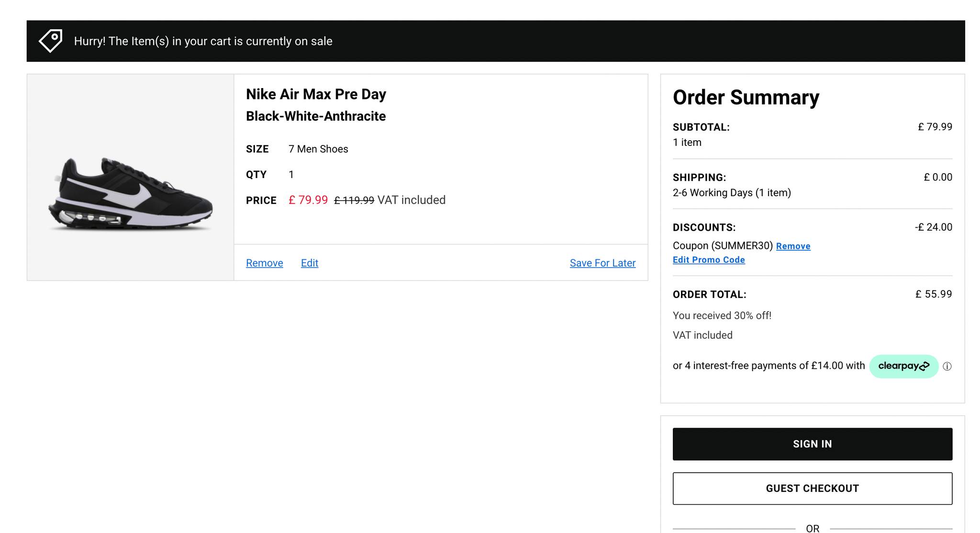Click the struck-through £119.99 original price
This screenshot has width=980, height=533.
354,200
